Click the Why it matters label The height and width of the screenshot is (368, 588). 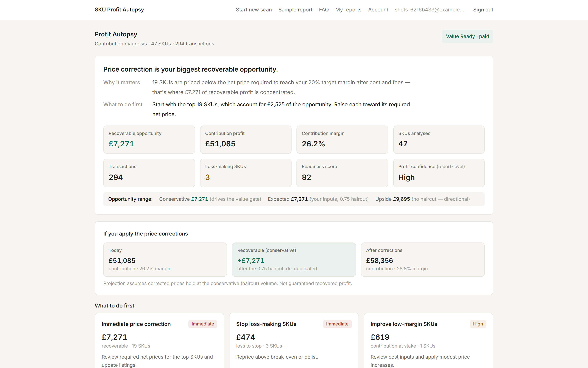tap(121, 83)
